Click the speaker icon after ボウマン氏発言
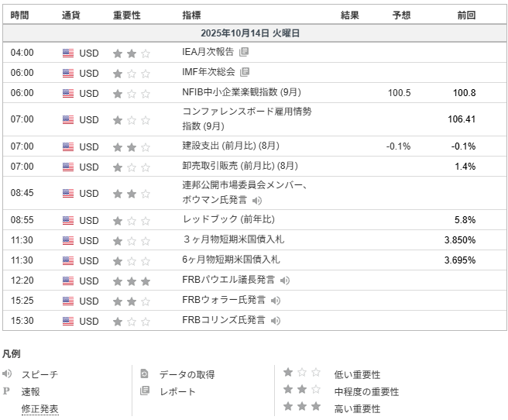508x420 pixels. pos(257,201)
